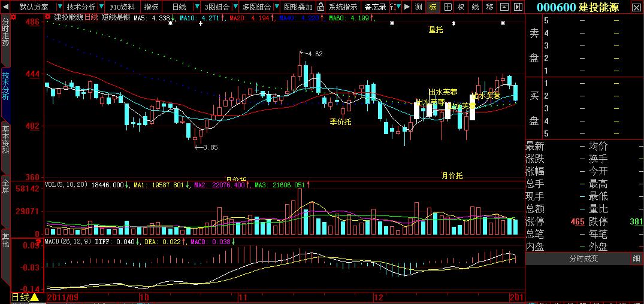Toggle the 标 markers button
The width and height of the screenshot is (644, 304).
click(433, 7)
